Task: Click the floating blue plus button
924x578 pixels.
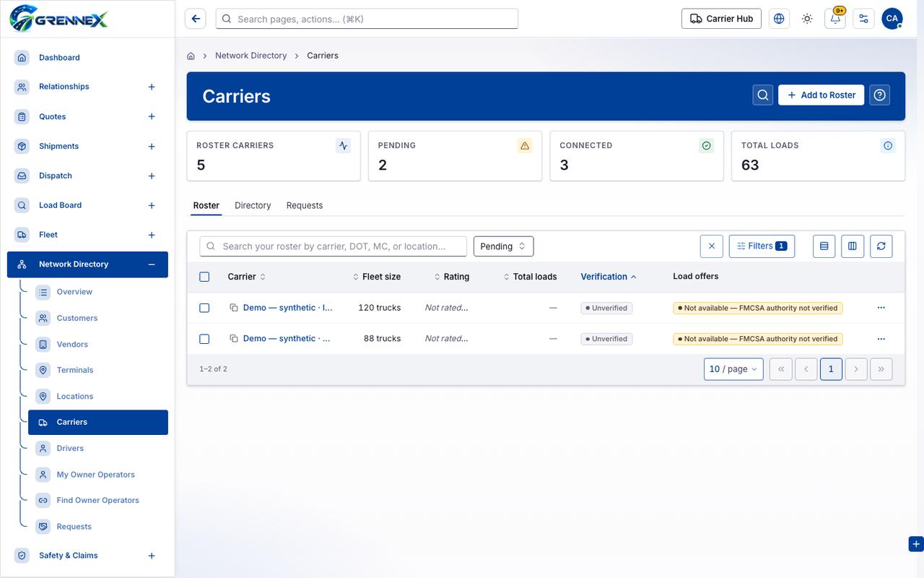Action: (x=915, y=544)
